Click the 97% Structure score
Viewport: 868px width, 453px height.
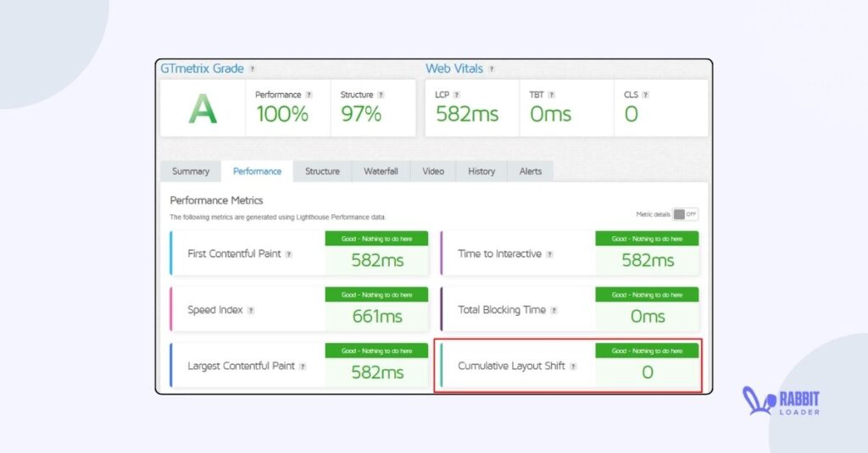click(361, 114)
